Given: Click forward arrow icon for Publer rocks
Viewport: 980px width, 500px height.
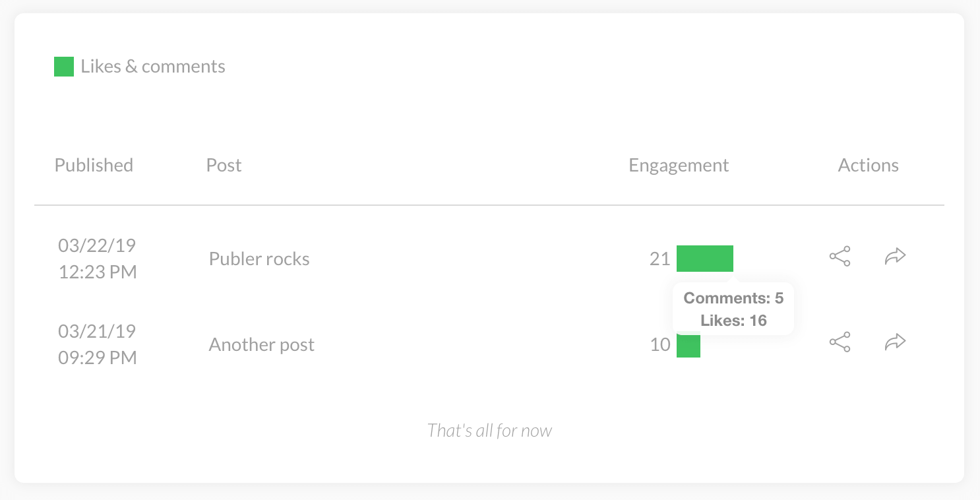Looking at the screenshot, I should click(895, 256).
